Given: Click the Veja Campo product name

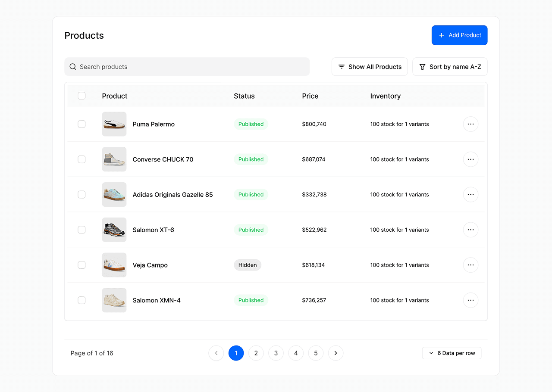Looking at the screenshot, I should coord(150,265).
